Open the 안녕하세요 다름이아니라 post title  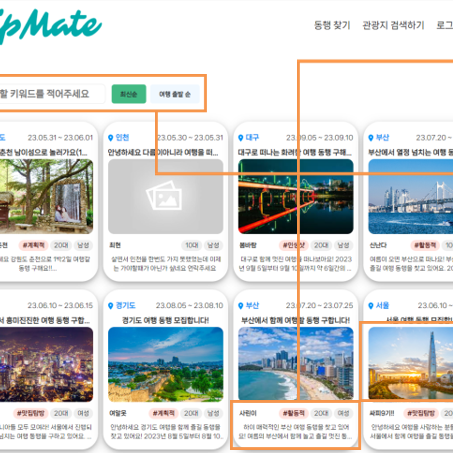pos(163,152)
